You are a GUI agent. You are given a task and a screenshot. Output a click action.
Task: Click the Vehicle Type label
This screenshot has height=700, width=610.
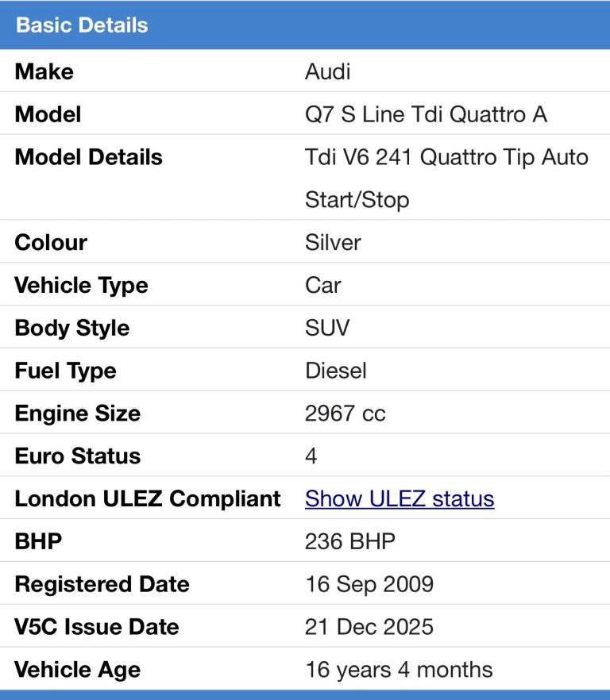(81, 285)
